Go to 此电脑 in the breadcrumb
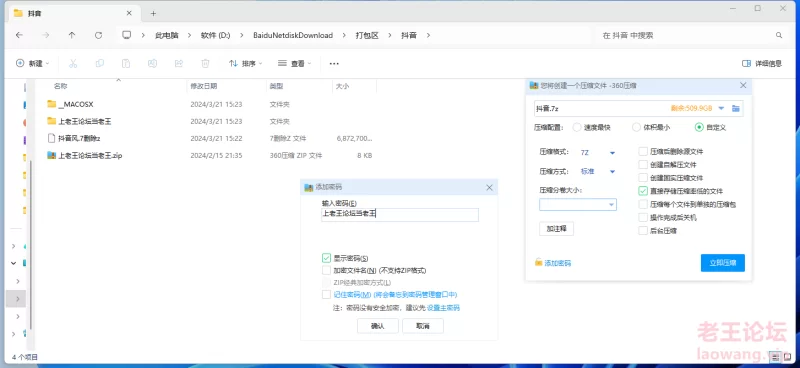Screen dimensions: 800x368 (x=167, y=35)
